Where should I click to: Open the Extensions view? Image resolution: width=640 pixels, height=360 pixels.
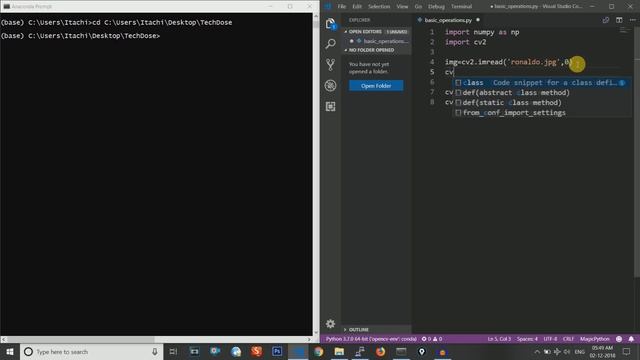click(x=330, y=107)
